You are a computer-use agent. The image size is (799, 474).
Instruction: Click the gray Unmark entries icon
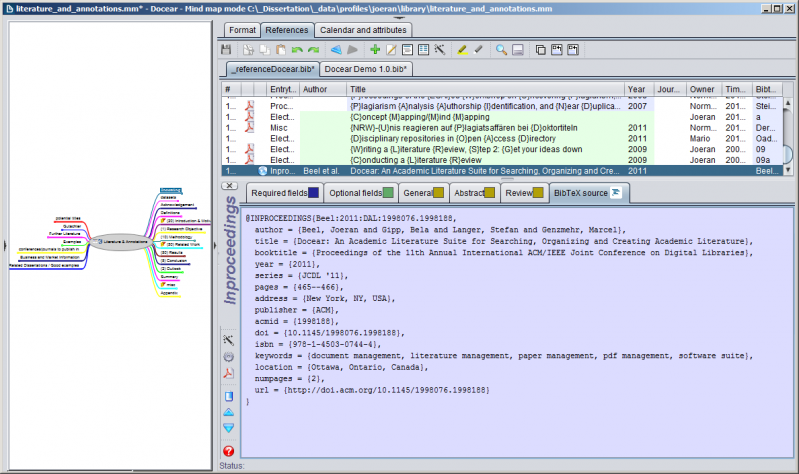tap(478, 49)
